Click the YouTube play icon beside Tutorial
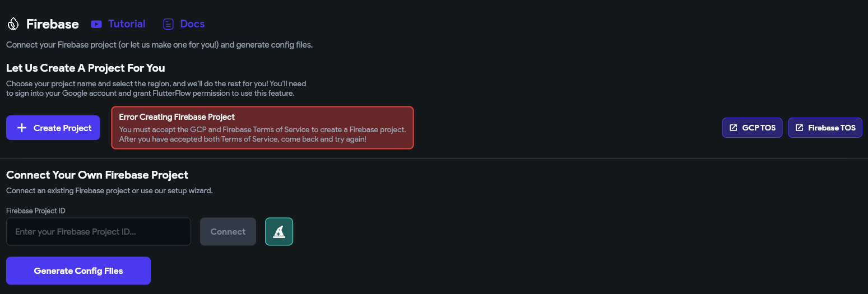The width and height of the screenshot is (868, 294). 96,24
